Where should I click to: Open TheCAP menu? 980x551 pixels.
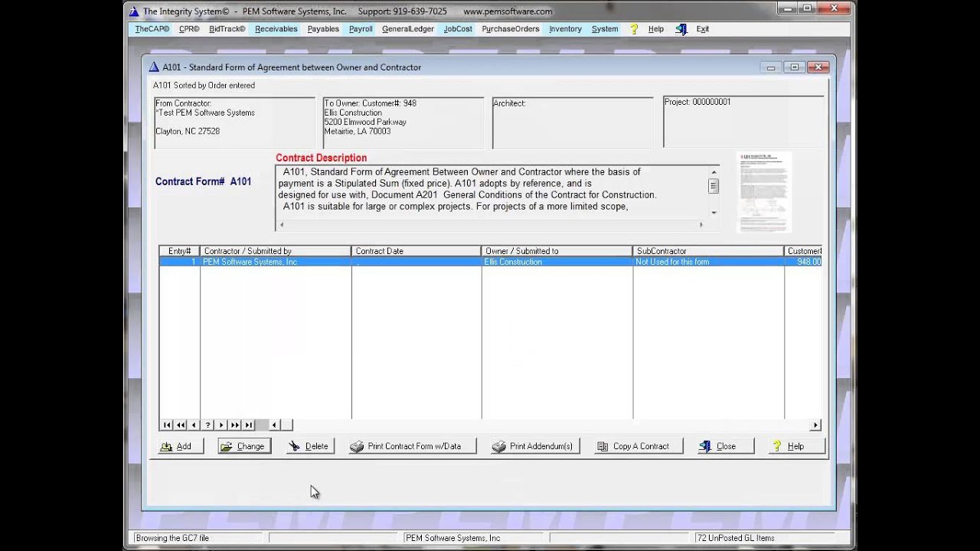point(152,29)
